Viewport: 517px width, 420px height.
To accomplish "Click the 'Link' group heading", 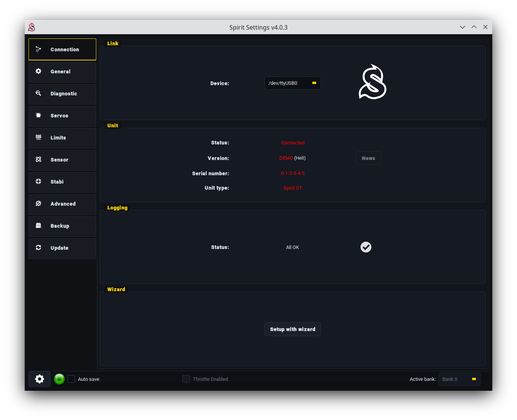I will [x=113, y=43].
